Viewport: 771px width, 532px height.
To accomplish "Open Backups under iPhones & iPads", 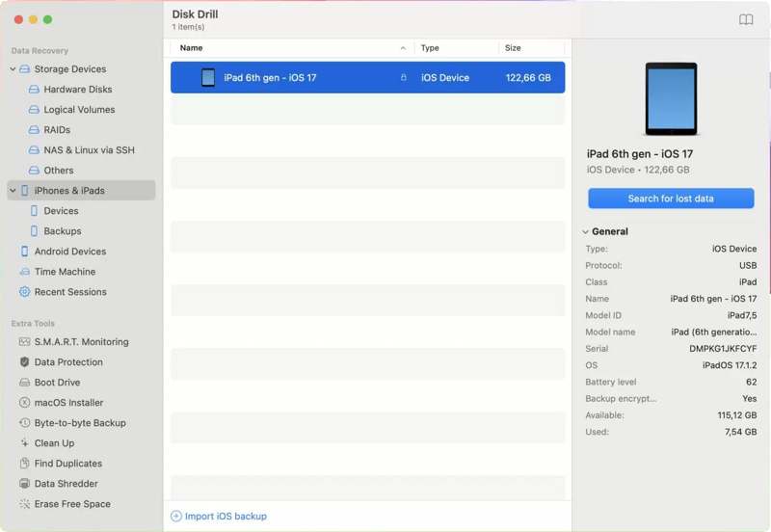I will 63,231.
